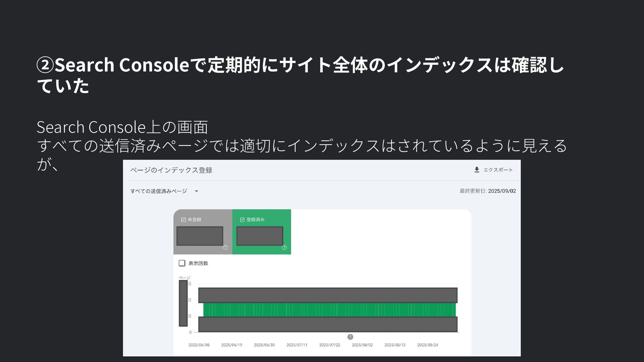
Task: Select the すべての送信済みページ filter label
Action: 159,191
